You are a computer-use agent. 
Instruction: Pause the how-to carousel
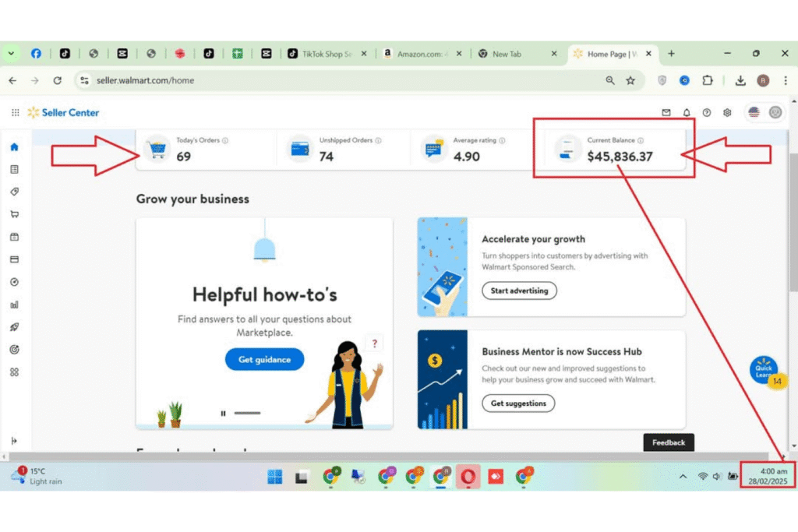click(223, 414)
